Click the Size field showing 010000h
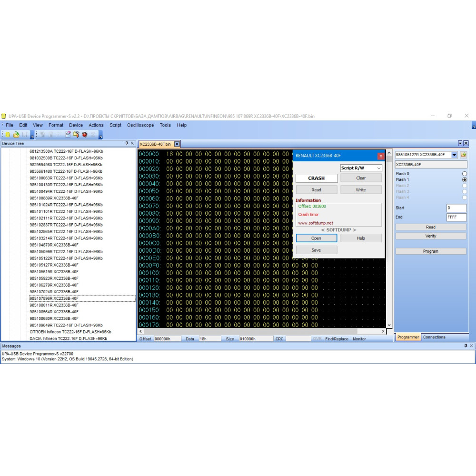The width and height of the screenshot is (476, 476). point(256,339)
